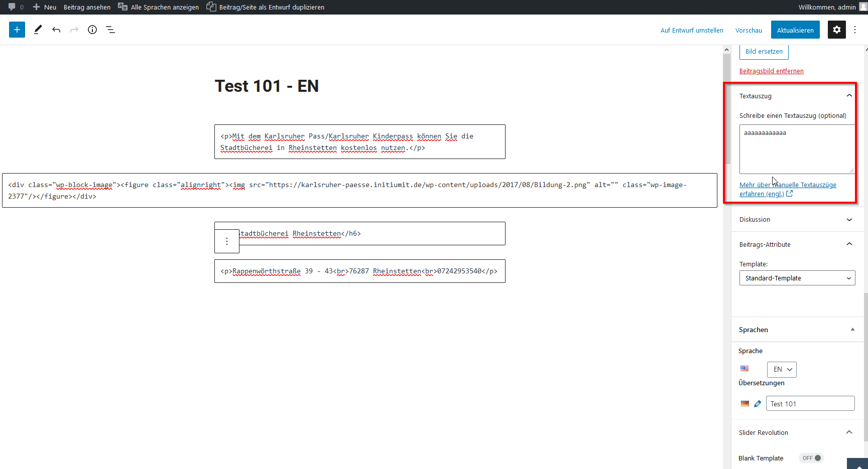Click the block options three-dot button
This screenshot has width=868, height=469.
pyautogui.click(x=227, y=241)
